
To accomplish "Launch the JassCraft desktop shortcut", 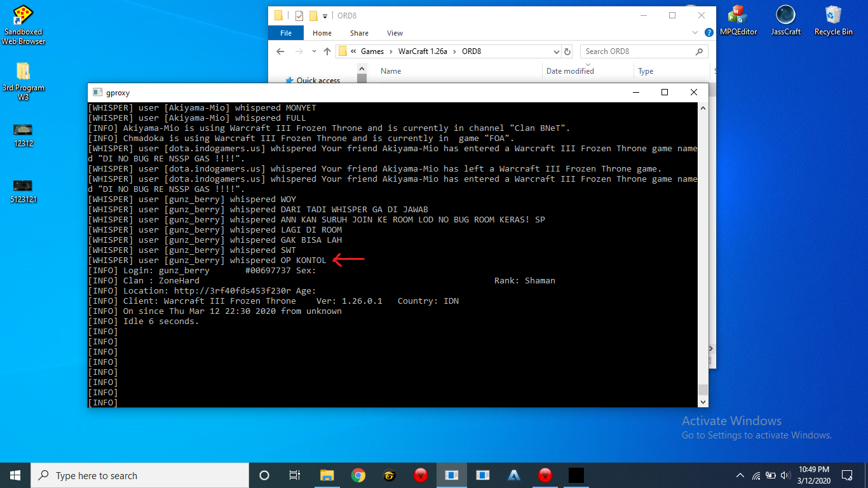I will (x=785, y=20).
